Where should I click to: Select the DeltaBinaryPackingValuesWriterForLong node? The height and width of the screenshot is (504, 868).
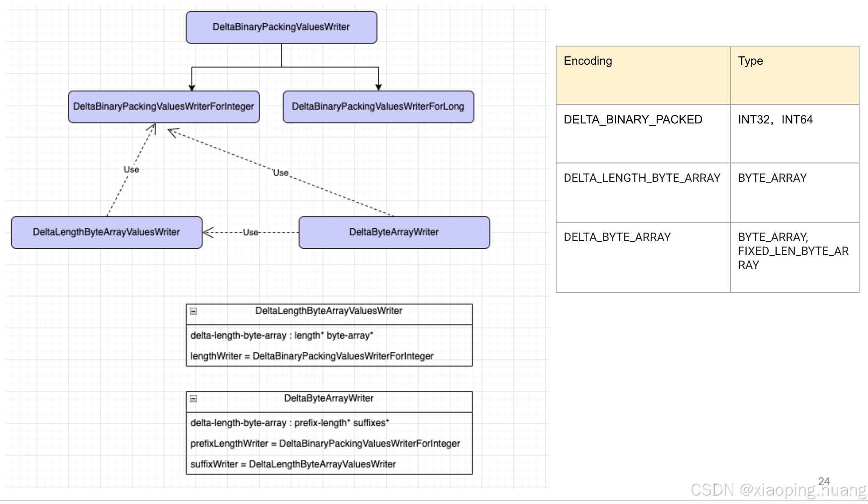click(378, 107)
